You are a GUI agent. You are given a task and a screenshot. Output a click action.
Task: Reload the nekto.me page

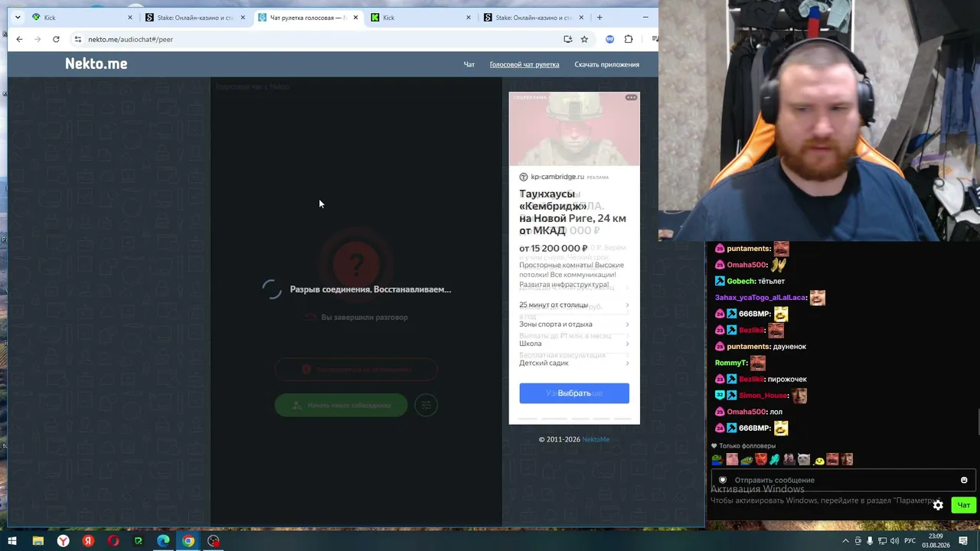(56, 39)
